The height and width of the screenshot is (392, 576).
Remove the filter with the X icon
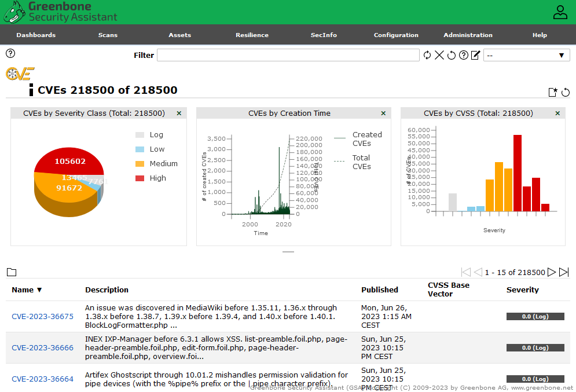point(439,55)
